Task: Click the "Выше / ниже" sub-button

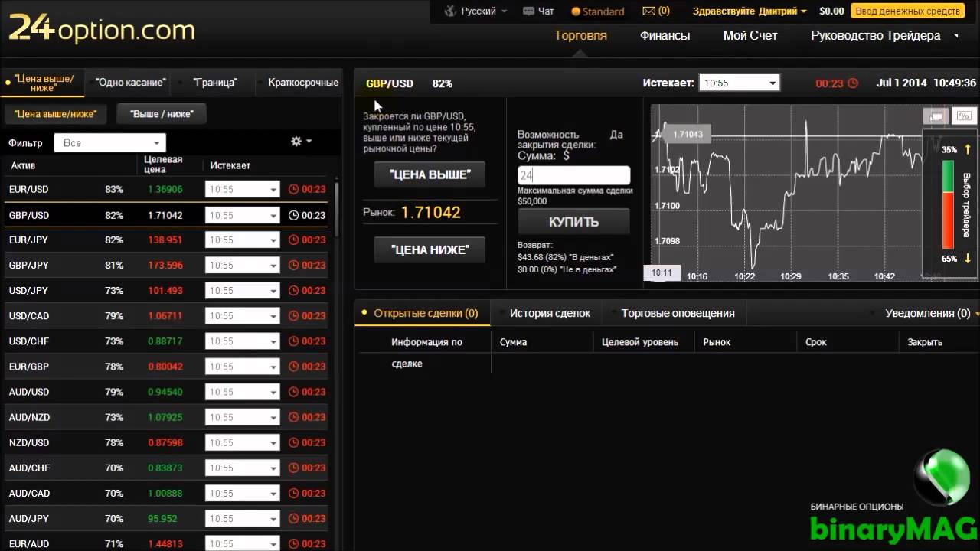Action: pos(162,114)
